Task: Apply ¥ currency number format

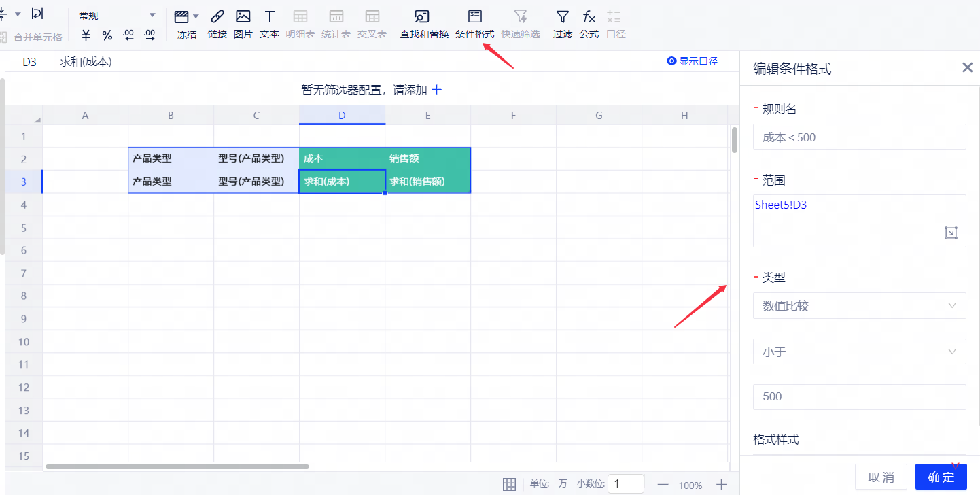Action: pos(86,35)
